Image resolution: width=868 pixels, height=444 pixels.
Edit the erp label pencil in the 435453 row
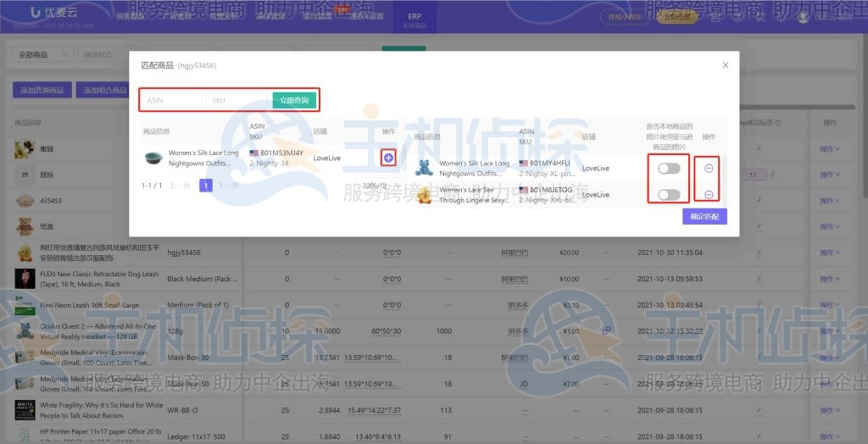coord(759,201)
